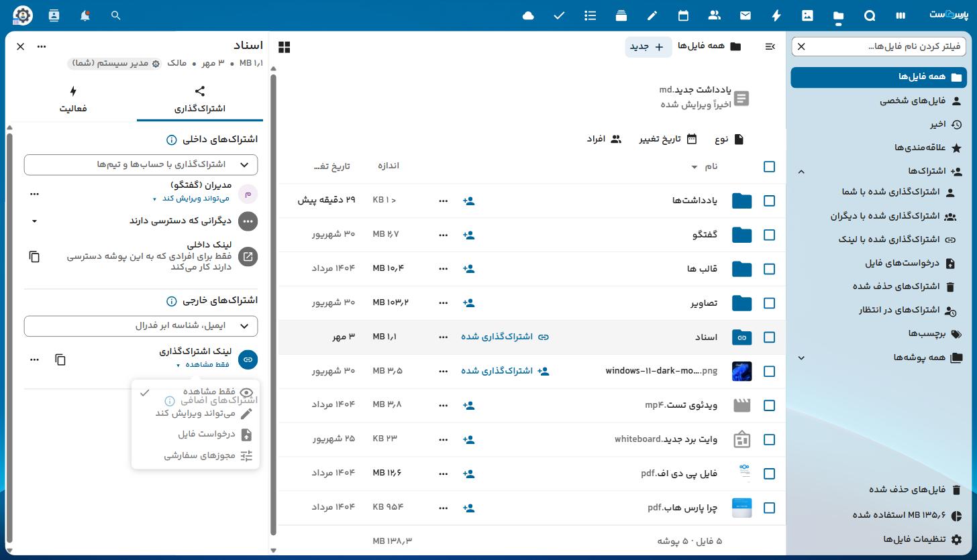Image resolution: width=977 pixels, height=560 pixels.
Task: Open the Calendar app icon in top bar
Action: [683, 15]
